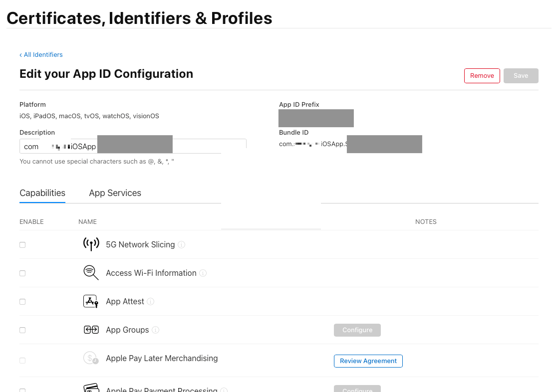
Task: Tick the App Groups capability checkbox
Action: coord(22,330)
